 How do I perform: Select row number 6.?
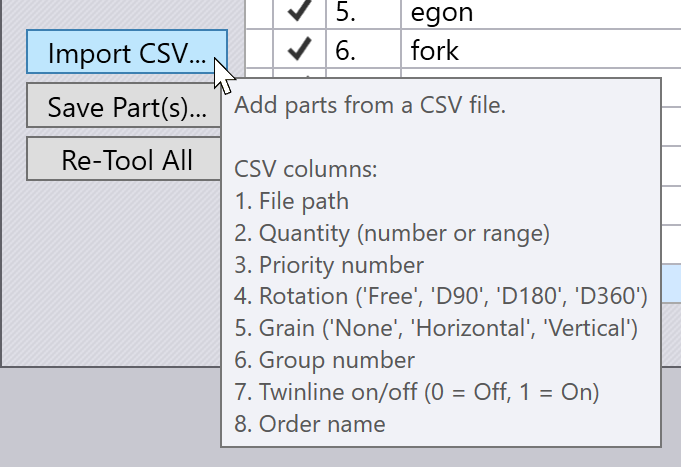[x=346, y=50]
